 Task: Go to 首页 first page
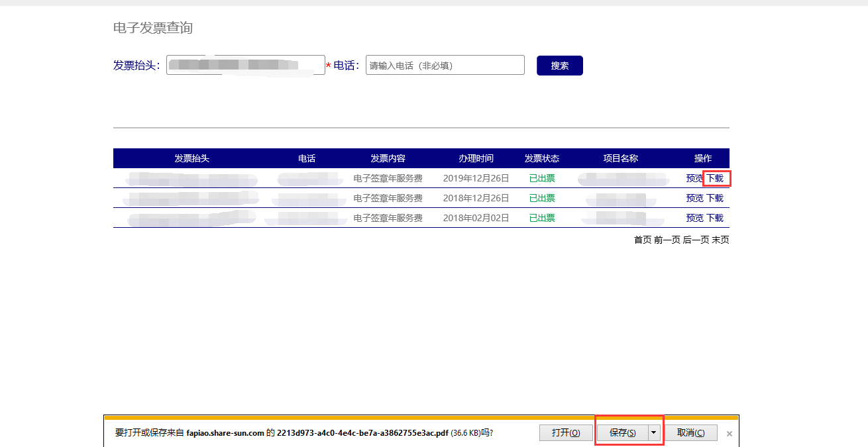tap(642, 240)
